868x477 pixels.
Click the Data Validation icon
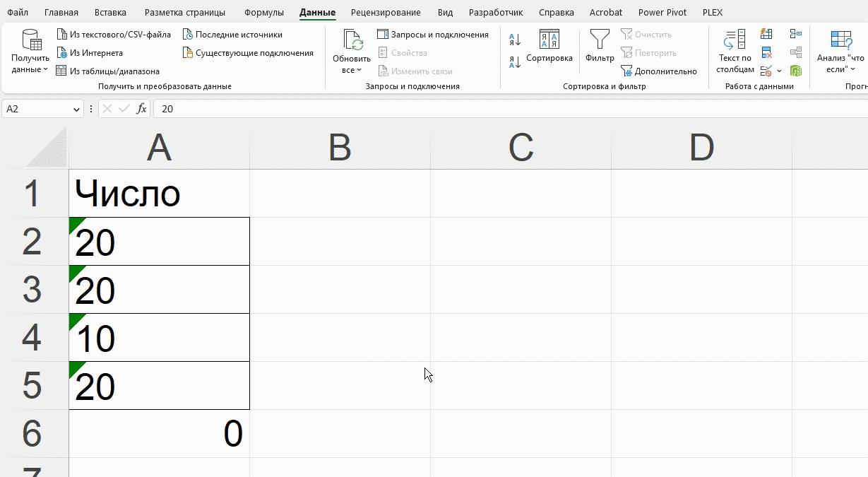click(766, 71)
